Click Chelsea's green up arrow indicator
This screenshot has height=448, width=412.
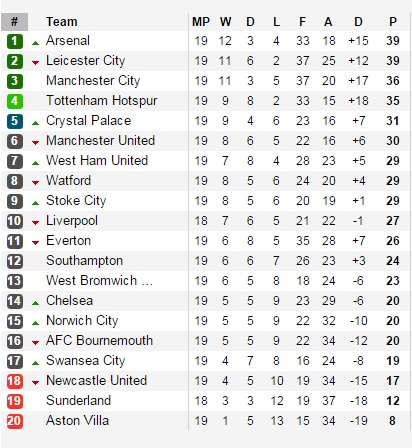point(35,303)
